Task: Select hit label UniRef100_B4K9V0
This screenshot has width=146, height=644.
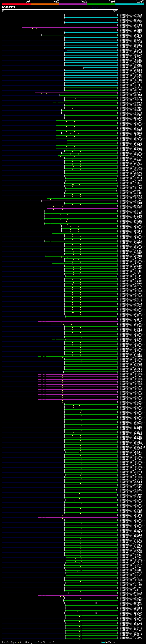Action: [131, 273]
